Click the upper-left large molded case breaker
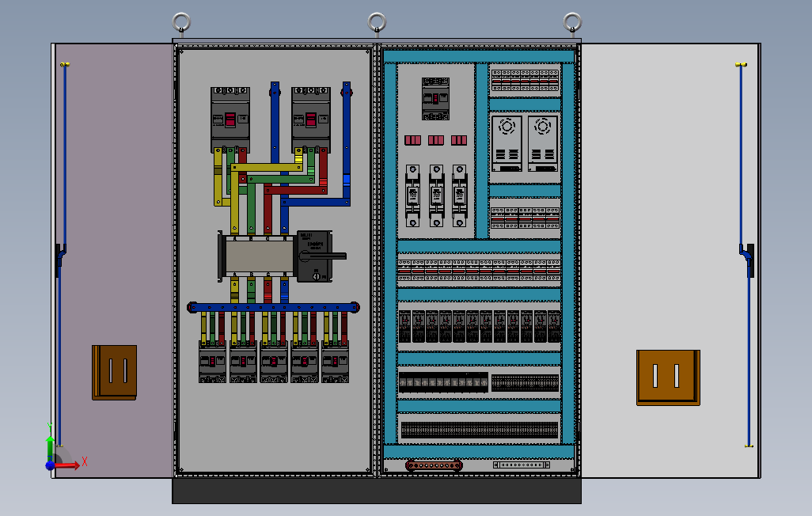The width and height of the screenshot is (812, 516). pyautogui.click(x=230, y=120)
